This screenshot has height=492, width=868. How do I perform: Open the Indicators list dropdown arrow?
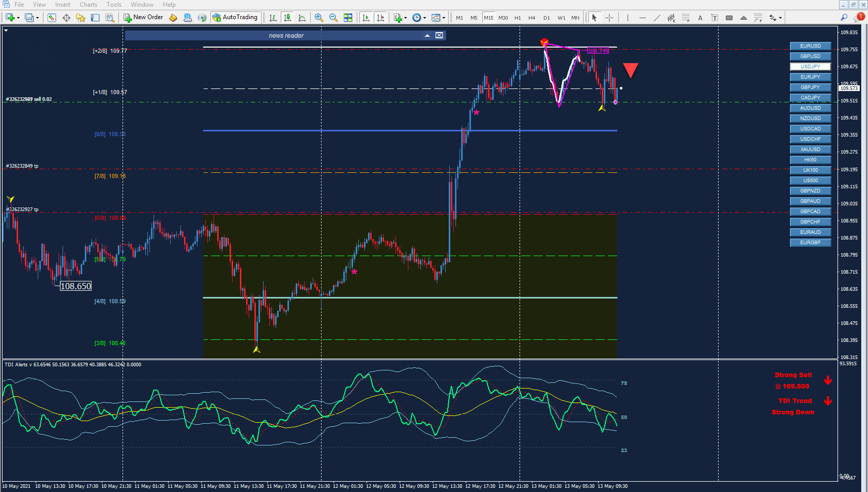click(406, 18)
